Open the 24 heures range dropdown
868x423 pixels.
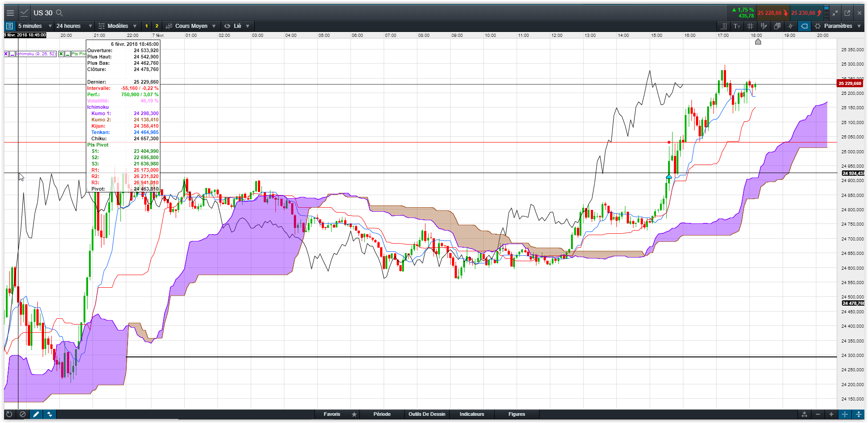pos(74,26)
